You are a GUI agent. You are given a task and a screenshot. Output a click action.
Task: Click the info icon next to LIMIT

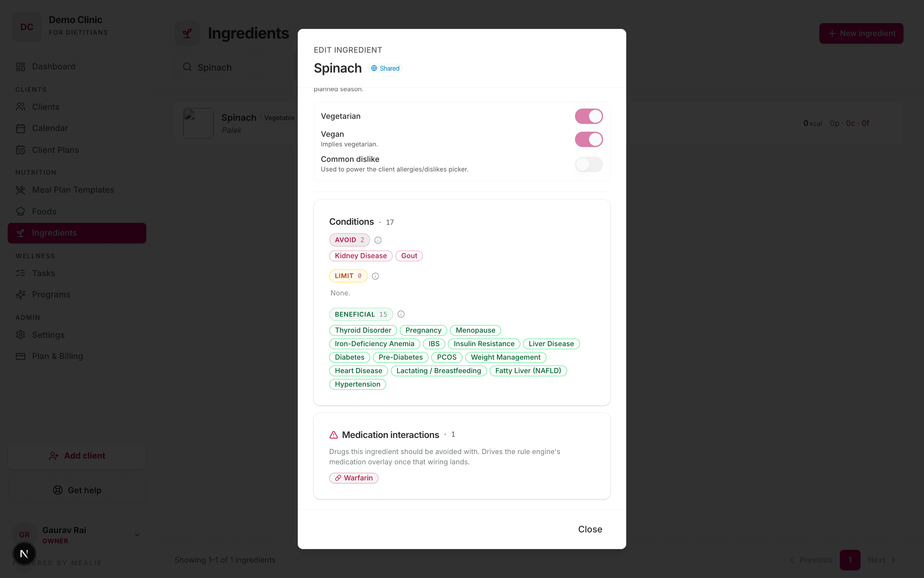375,276
